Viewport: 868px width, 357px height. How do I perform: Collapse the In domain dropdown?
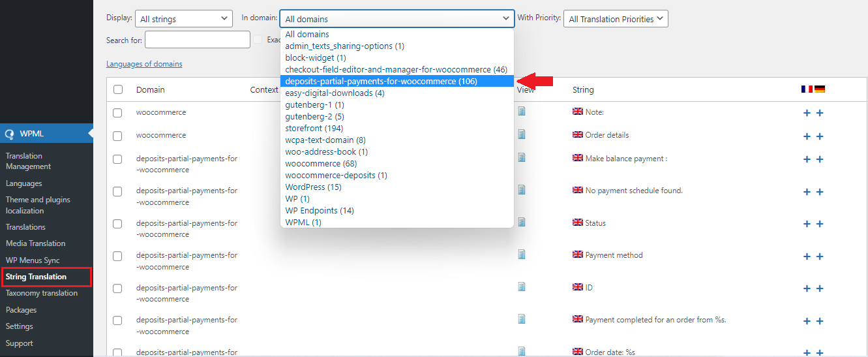tap(397, 19)
